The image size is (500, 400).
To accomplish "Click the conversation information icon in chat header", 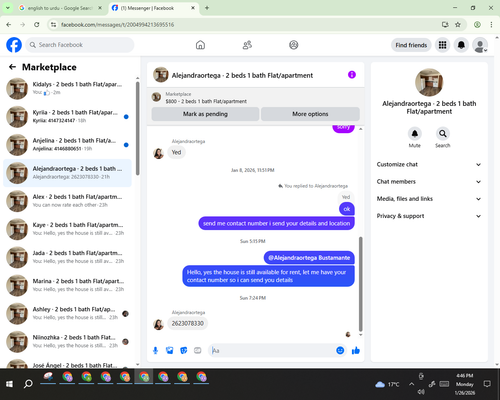I will pos(352,75).
